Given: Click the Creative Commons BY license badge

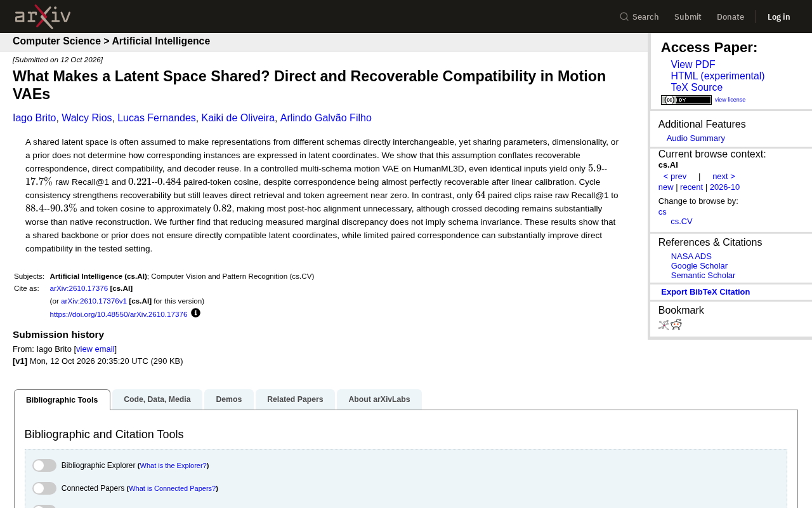Looking at the screenshot, I should (x=686, y=100).
